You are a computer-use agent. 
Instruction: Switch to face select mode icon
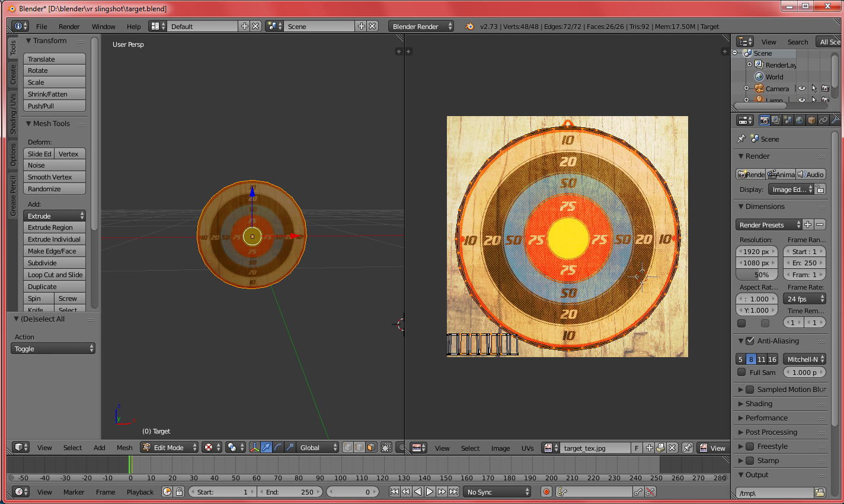coord(370,448)
